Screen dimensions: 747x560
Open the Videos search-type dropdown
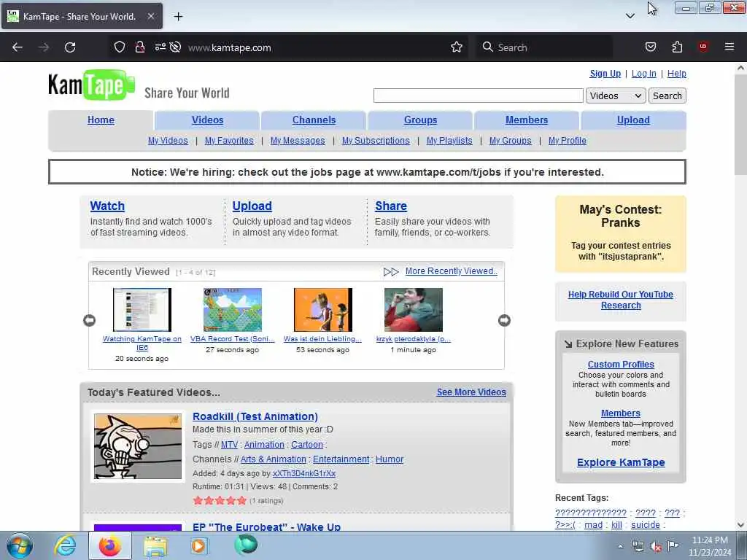pyautogui.click(x=616, y=96)
